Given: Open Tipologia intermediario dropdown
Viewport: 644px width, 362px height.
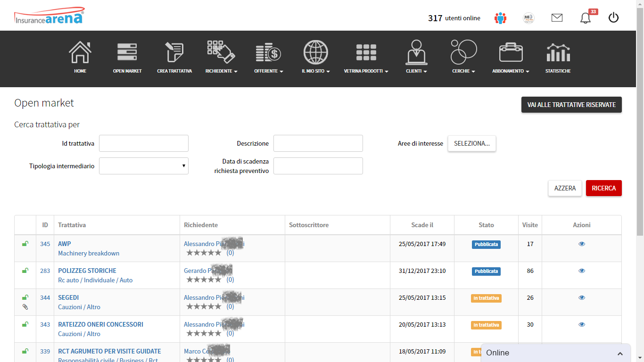Looking at the screenshot, I should (144, 166).
